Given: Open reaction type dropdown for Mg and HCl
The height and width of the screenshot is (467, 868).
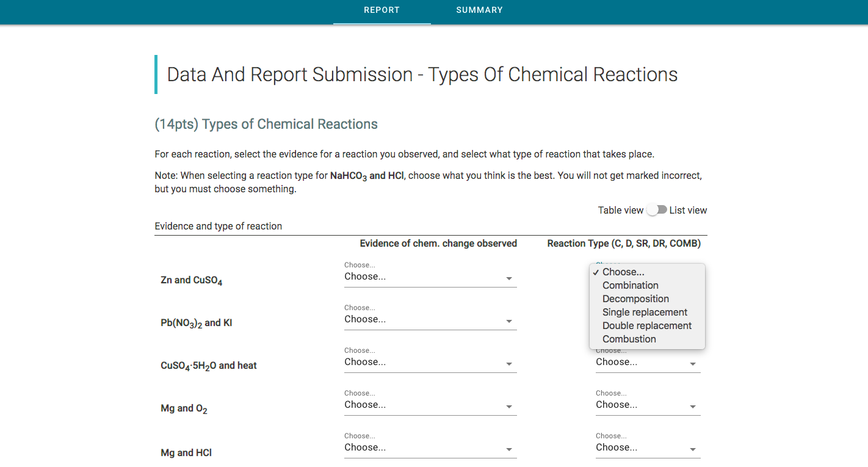Looking at the screenshot, I should [648, 447].
